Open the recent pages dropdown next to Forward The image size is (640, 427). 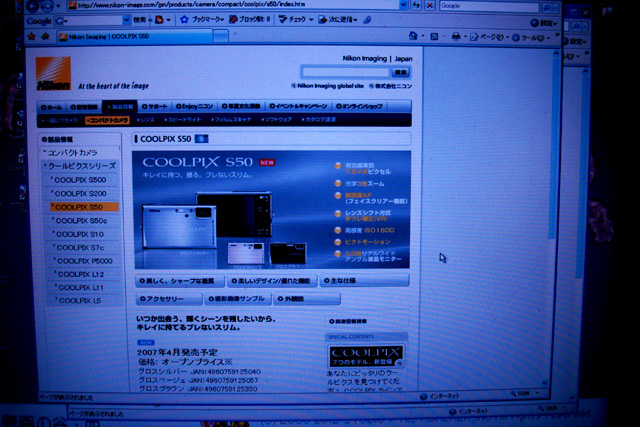[x=58, y=6]
